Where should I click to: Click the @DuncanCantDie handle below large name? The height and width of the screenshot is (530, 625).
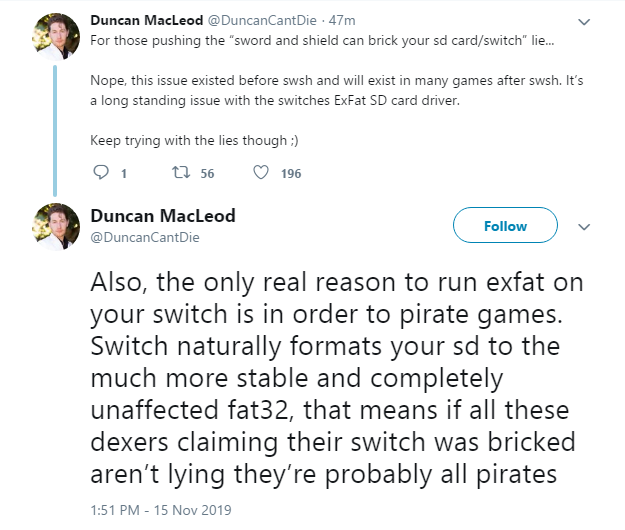[x=145, y=238]
